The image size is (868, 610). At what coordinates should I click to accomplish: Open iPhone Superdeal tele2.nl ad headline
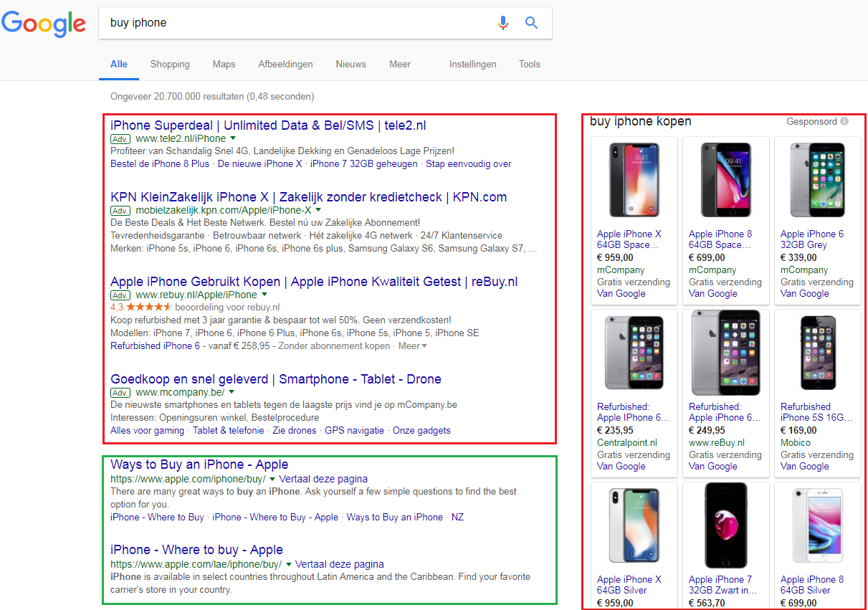point(268,125)
